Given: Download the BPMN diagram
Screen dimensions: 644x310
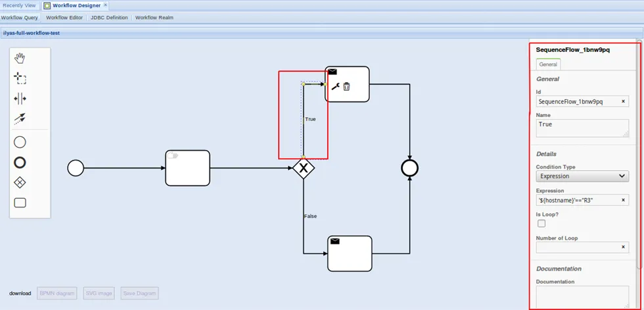Looking at the screenshot, I should point(57,293).
